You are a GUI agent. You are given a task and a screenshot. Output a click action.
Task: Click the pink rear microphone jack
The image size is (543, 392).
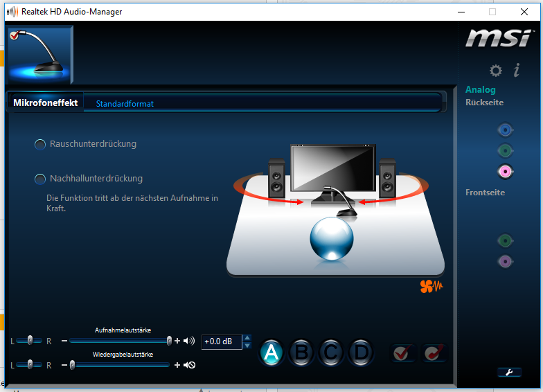pyautogui.click(x=506, y=172)
